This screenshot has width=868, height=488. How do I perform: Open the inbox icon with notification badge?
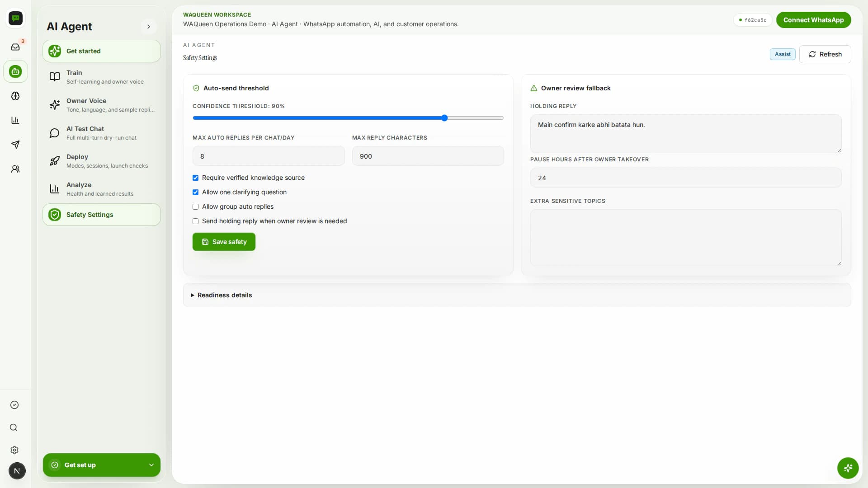tap(15, 47)
